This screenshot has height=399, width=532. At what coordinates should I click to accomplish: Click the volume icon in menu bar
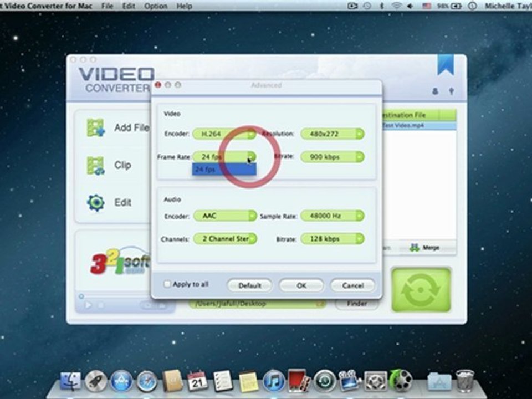click(x=410, y=6)
